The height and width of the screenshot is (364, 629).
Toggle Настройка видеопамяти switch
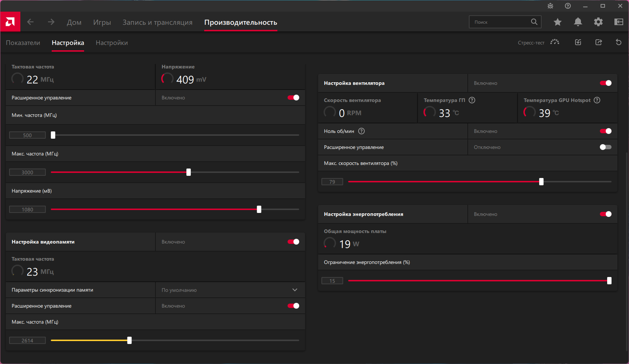(x=293, y=242)
